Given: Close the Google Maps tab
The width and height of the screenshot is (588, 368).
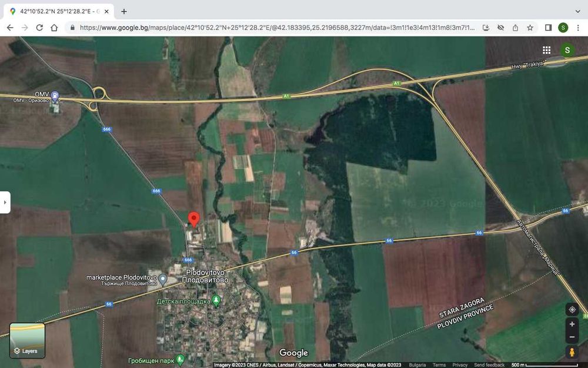Looking at the screenshot, I should pyautogui.click(x=106, y=12).
